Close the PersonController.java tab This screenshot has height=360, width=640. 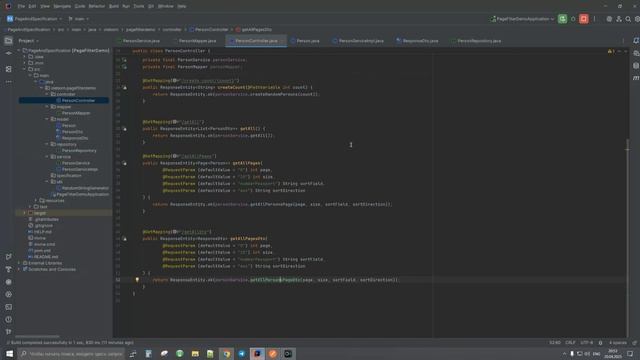(282, 41)
